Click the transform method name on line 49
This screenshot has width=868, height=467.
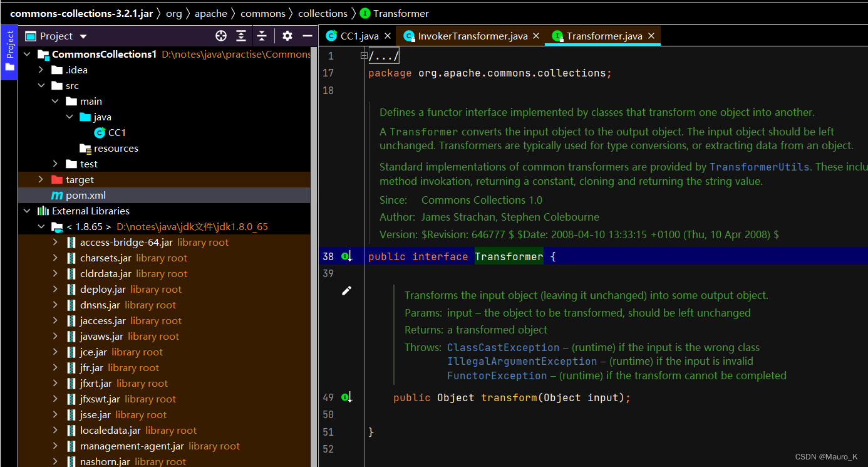click(x=509, y=397)
